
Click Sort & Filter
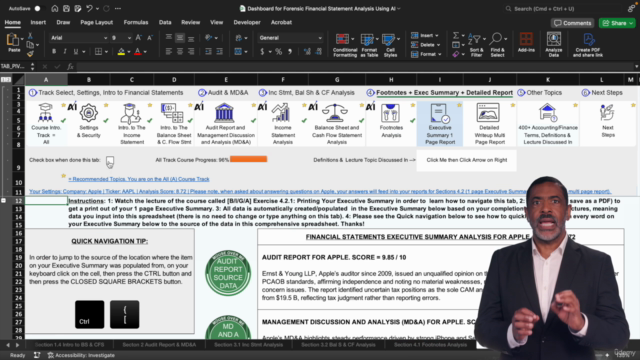(476, 45)
